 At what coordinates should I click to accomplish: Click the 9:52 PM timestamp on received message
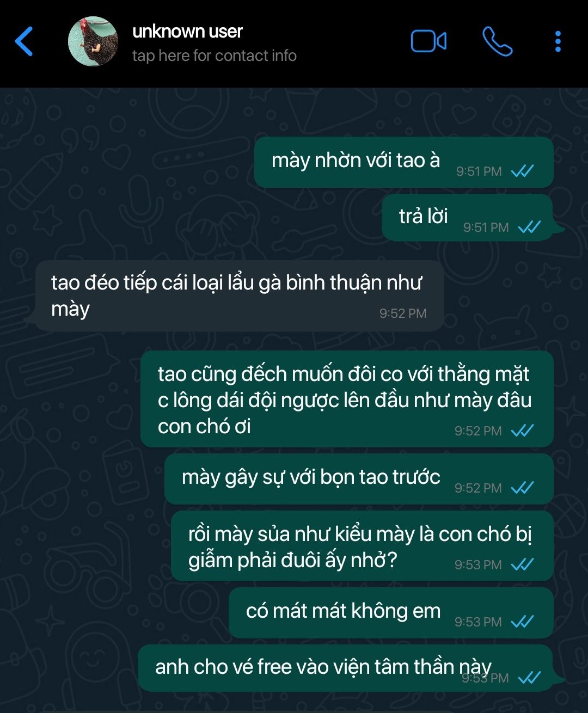(403, 314)
